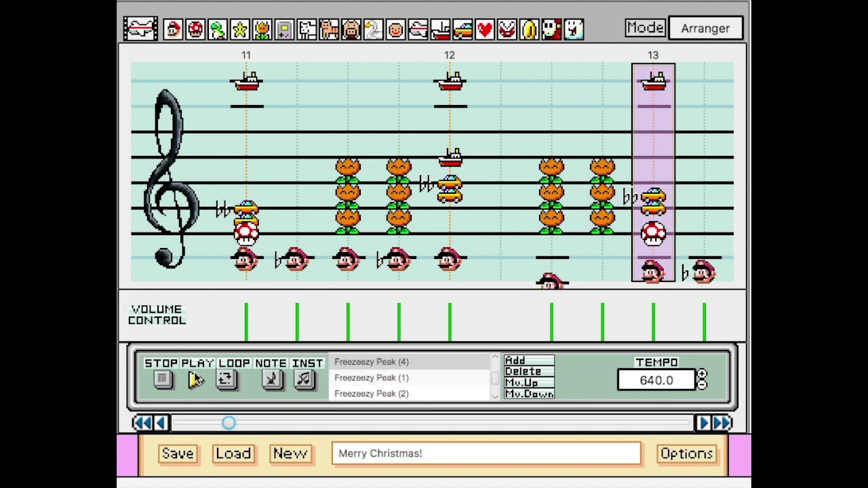Toggle the LOOP button
Screen dimensions: 868x488
pyautogui.click(x=226, y=380)
